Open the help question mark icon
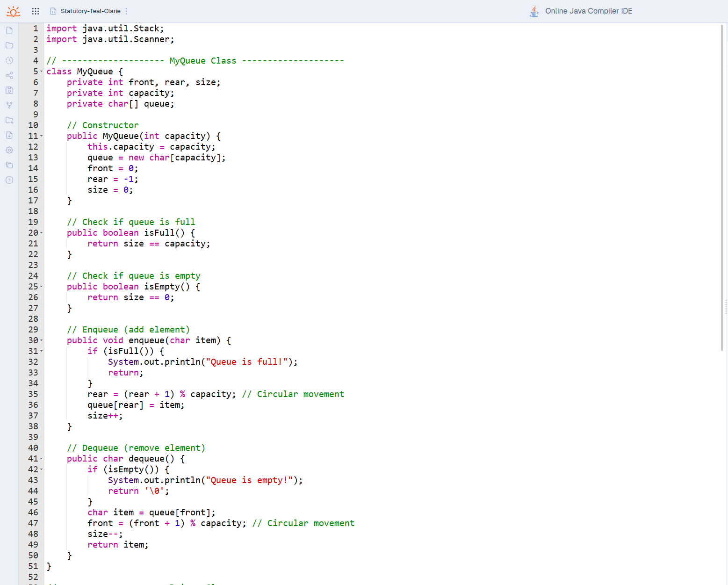This screenshot has width=728, height=585. [9, 180]
